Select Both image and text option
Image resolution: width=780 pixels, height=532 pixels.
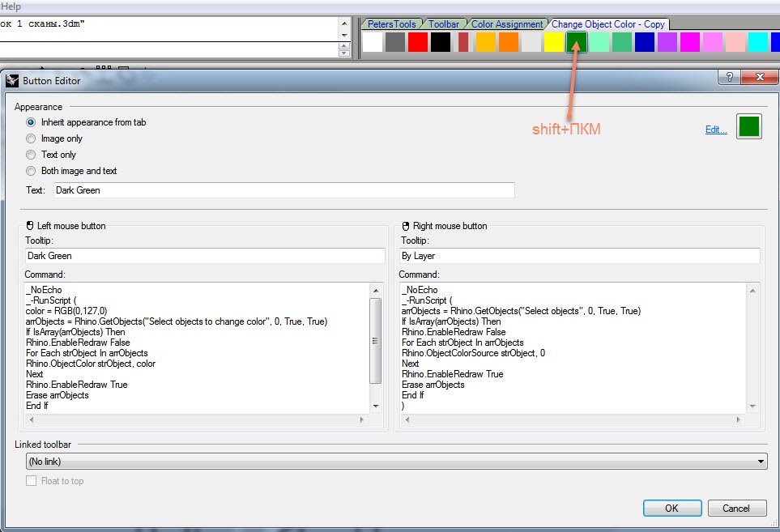click(31, 171)
